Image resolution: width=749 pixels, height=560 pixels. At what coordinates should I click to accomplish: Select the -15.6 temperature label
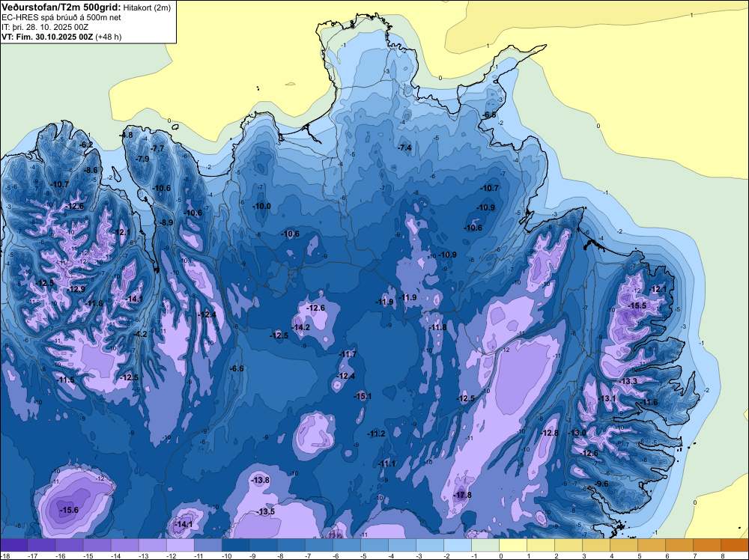(x=69, y=511)
